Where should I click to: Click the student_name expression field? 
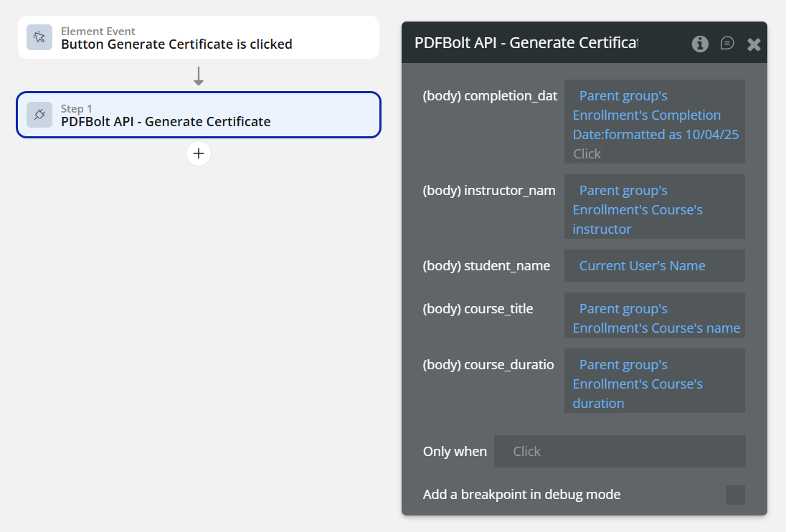[x=654, y=265]
